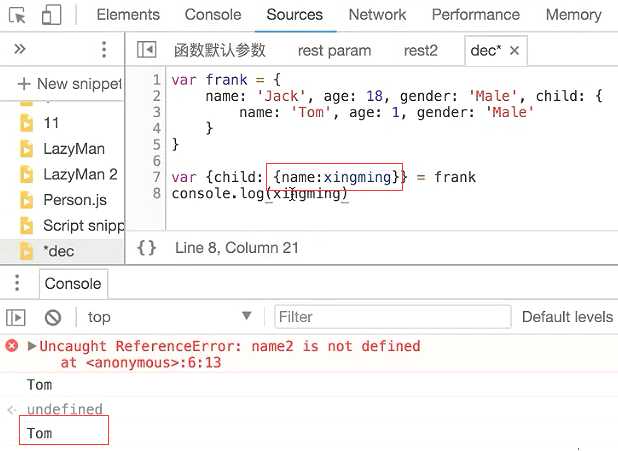
Task: Place cursor on 'Jack' string in line 2
Action: 281,96
